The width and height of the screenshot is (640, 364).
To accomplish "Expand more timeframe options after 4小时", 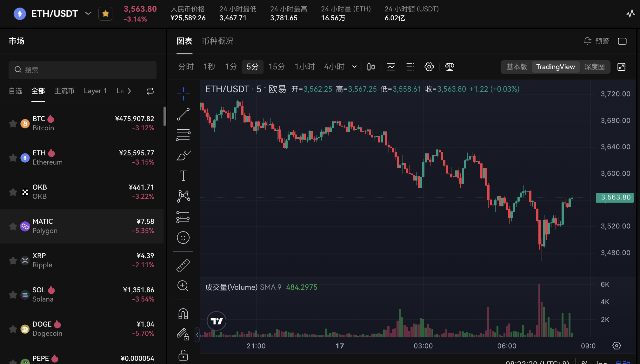I will tap(354, 67).
